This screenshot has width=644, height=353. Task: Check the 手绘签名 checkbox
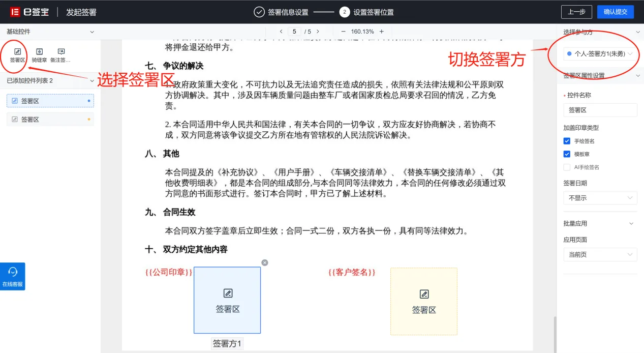pos(567,141)
